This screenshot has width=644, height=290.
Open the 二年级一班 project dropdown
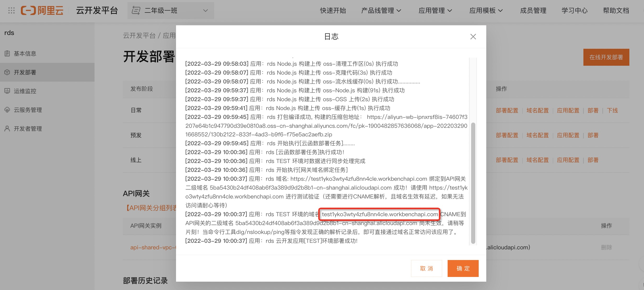pyautogui.click(x=171, y=11)
